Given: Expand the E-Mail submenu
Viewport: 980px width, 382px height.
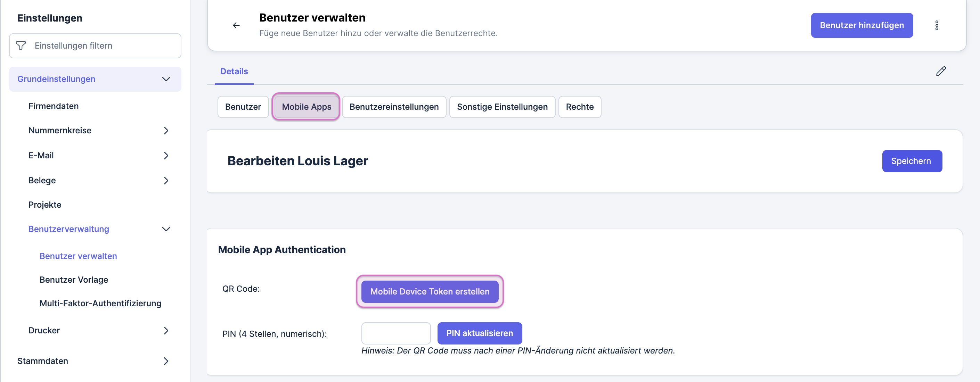Looking at the screenshot, I should [x=166, y=156].
